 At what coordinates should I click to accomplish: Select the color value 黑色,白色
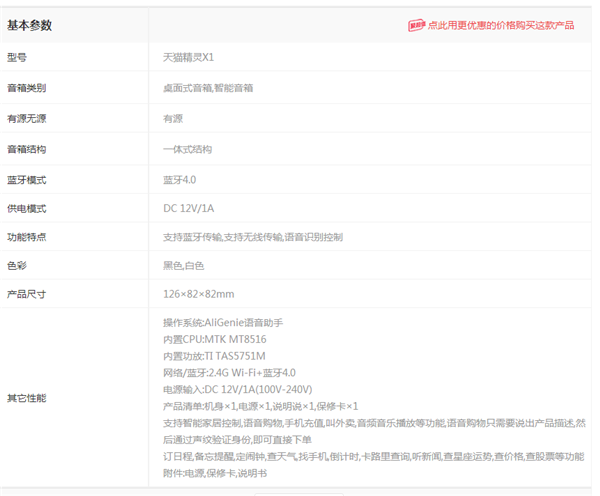tap(184, 266)
